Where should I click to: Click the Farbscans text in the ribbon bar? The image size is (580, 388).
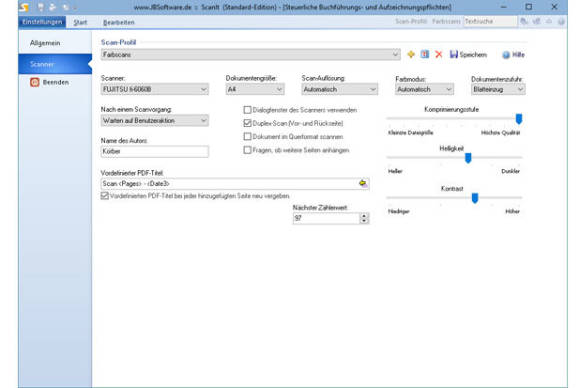[446, 21]
